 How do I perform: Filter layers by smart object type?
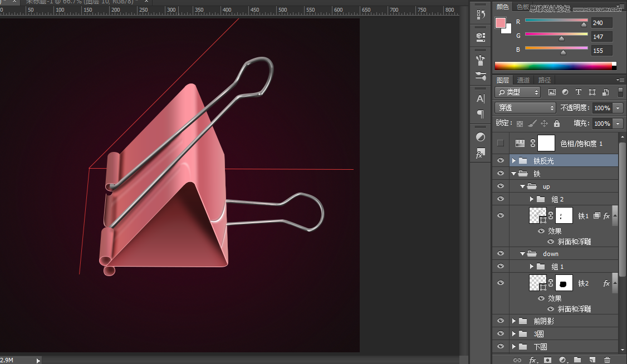606,92
